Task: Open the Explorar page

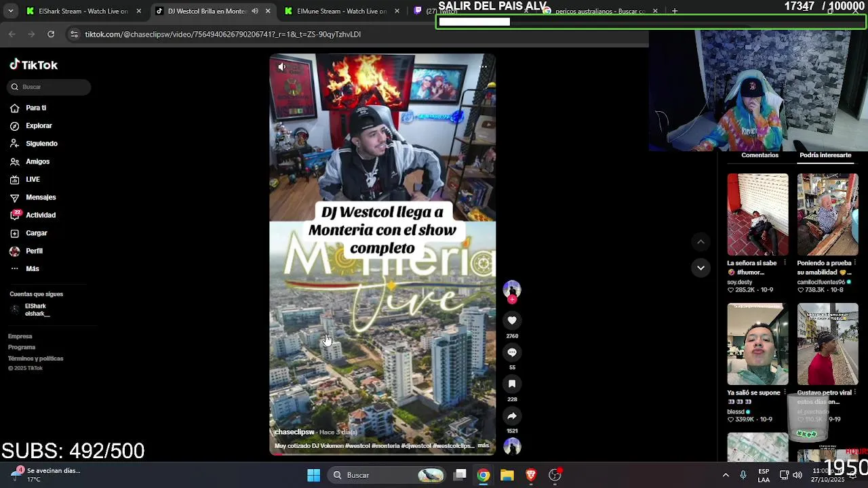Action: tap(31, 125)
